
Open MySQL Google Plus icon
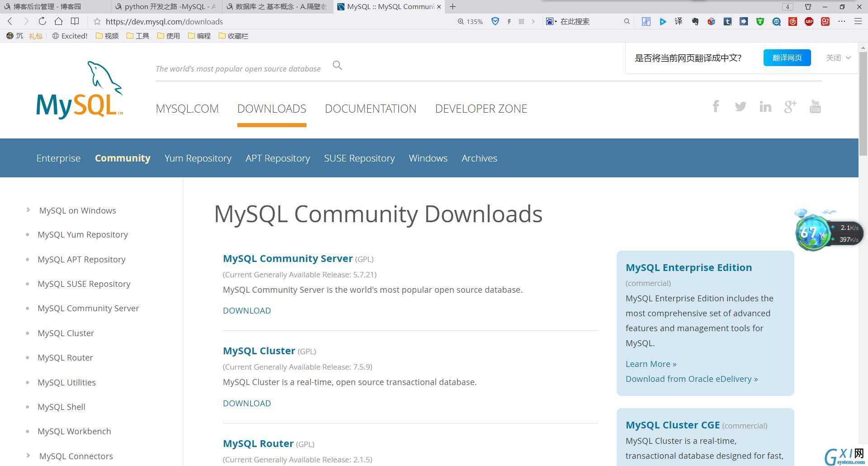pos(790,106)
